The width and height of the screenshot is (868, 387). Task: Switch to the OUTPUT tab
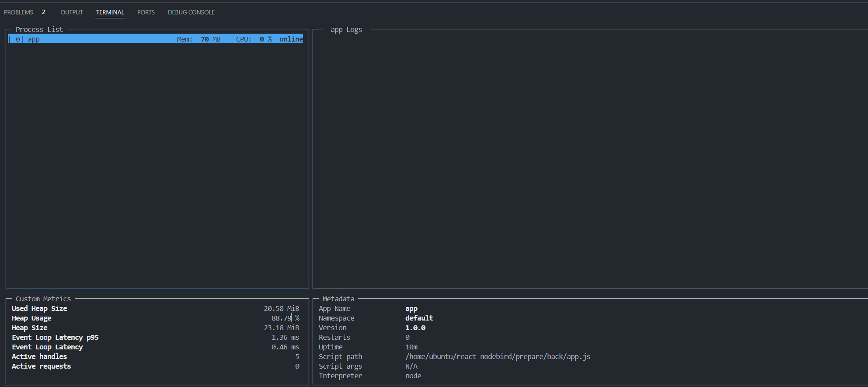72,12
